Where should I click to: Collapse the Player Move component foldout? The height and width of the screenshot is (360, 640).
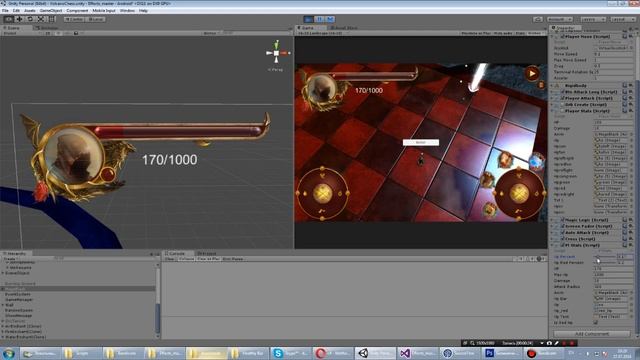pos(552,36)
